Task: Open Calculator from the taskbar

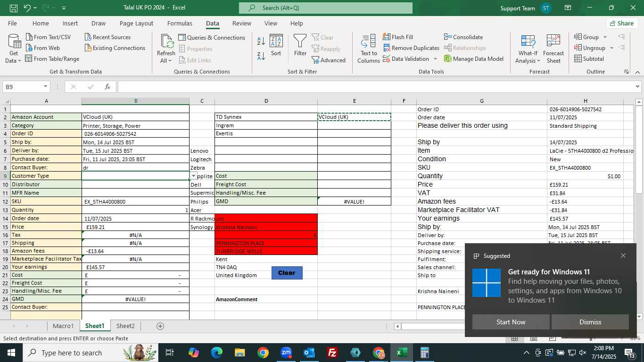Action: click(425, 353)
